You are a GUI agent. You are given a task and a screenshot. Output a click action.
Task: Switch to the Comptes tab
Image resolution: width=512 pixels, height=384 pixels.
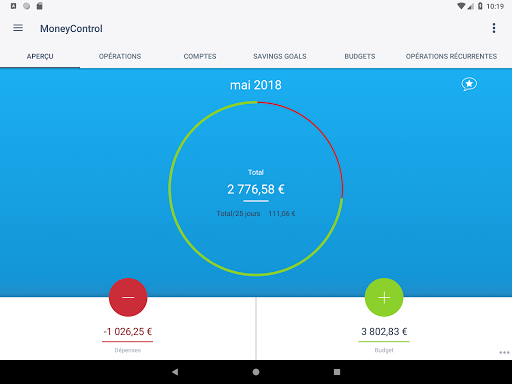pyautogui.click(x=200, y=56)
